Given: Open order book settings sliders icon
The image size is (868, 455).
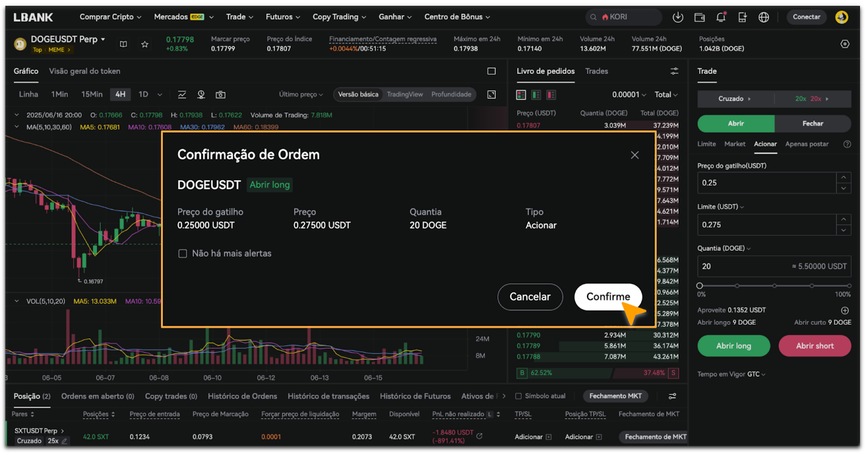Looking at the screenshot, I should 674,71.
